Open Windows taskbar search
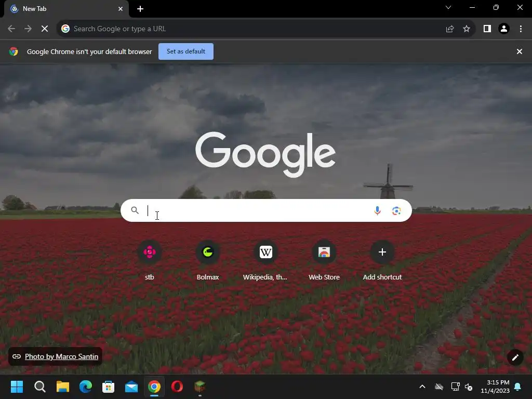Image resolution: width=532 pixels, height=399 pixels. point(39,387)
